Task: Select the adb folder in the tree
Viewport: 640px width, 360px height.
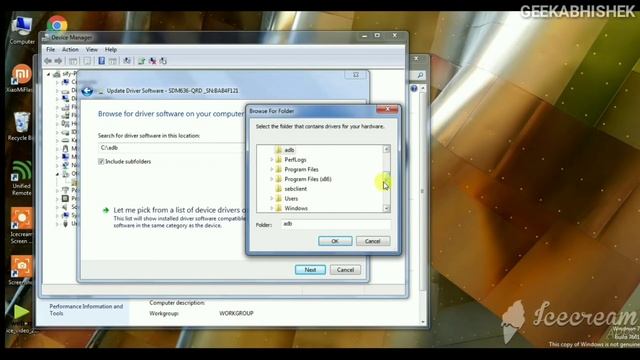Action: point(289,150)
